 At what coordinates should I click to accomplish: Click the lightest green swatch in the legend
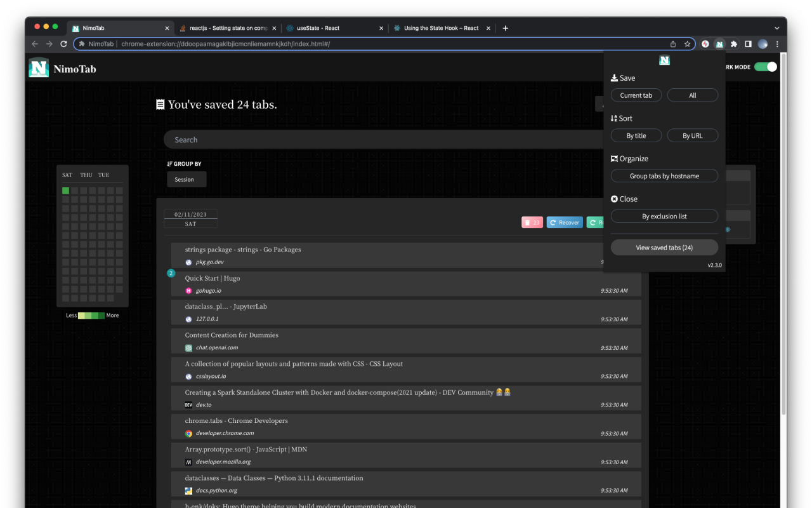point(81,315)
